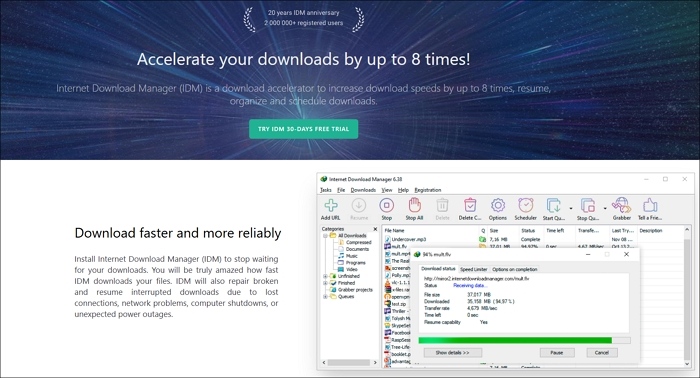Open the Scheduler alarm clock icon

point(525,206)
